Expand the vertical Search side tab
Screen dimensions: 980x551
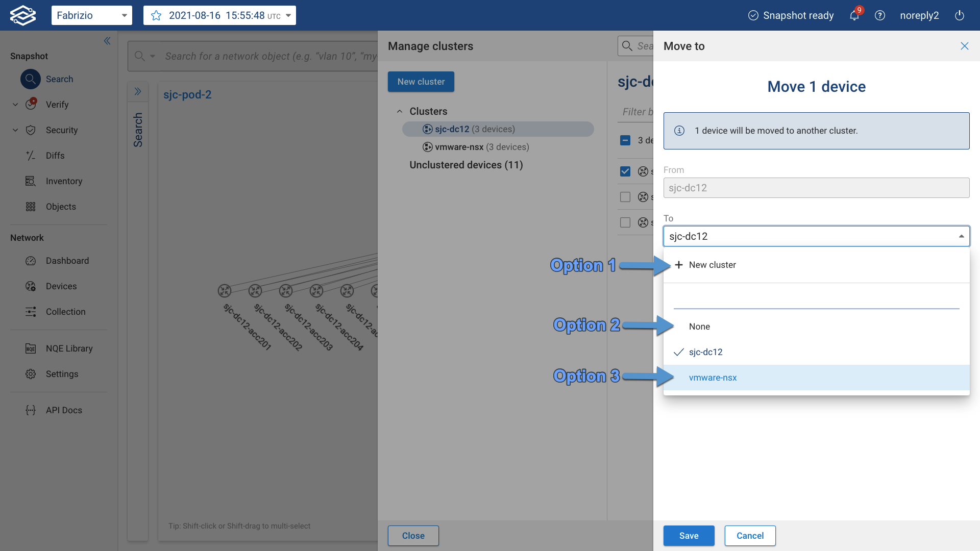coord(138,91)
